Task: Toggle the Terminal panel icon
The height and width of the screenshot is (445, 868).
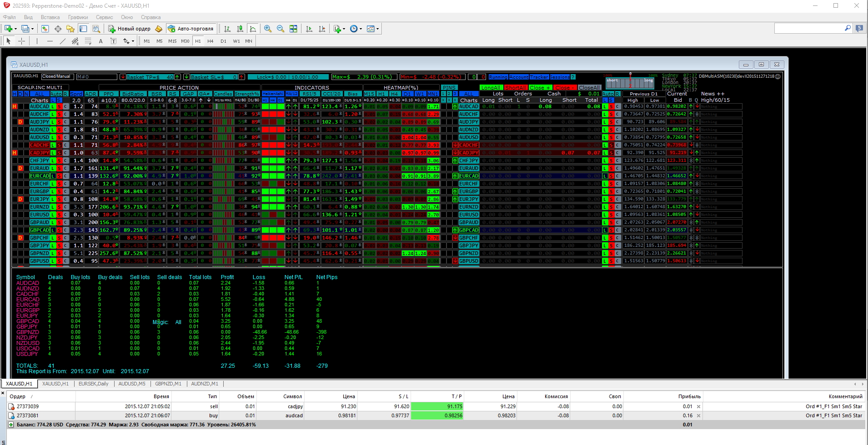Action: [x=83, y=29]
